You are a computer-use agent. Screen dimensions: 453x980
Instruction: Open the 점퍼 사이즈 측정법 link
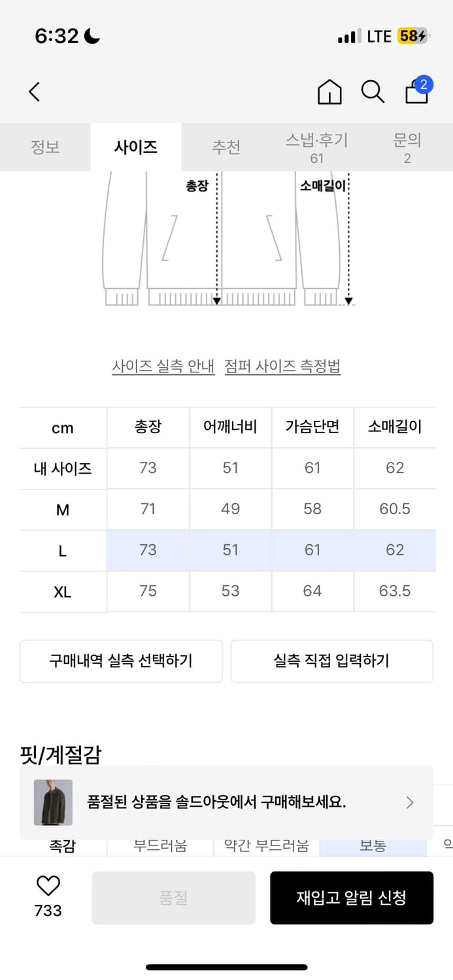pyautogui.click(x=282, y=367)
